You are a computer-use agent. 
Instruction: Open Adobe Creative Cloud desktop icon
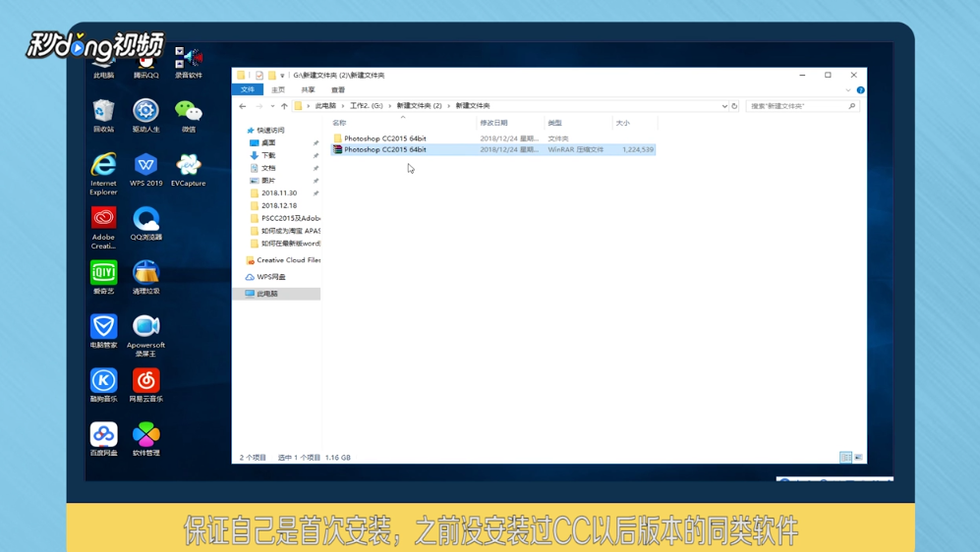(104, 228)
